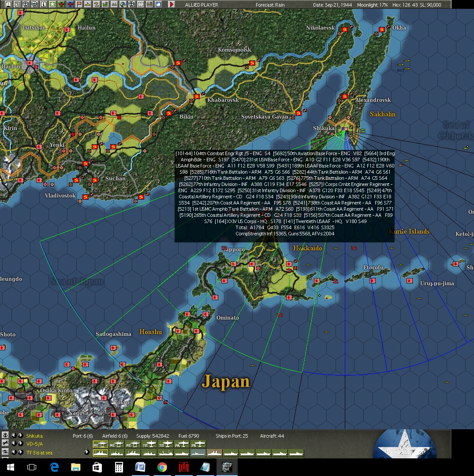The image size is (474, 476).
Task: Open Calculator from the taskbar
Action: (119, 467)
